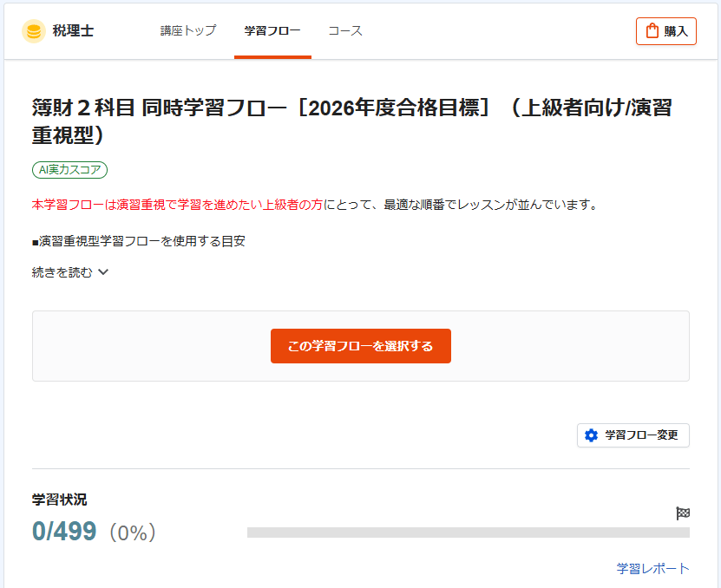This screenshot has width=721, height=588.
Task: Open the 学習フロー変更 settings dialog
Action: [633, 435]
